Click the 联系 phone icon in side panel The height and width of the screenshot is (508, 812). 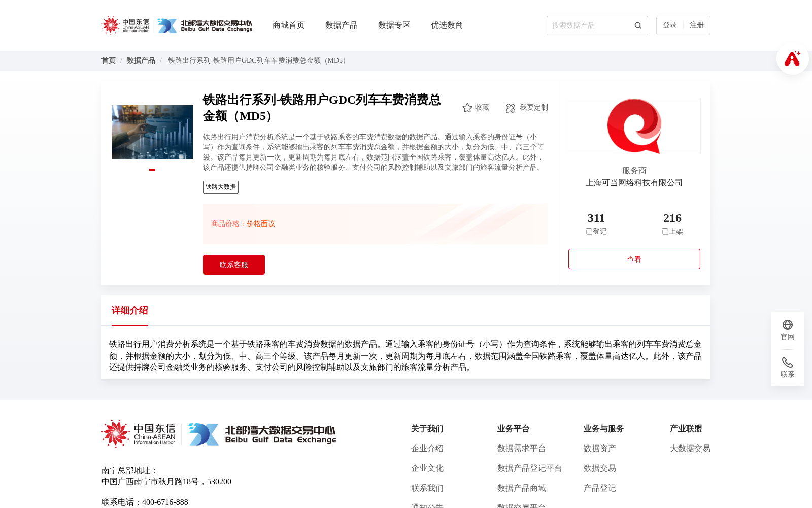click(788, 362)
